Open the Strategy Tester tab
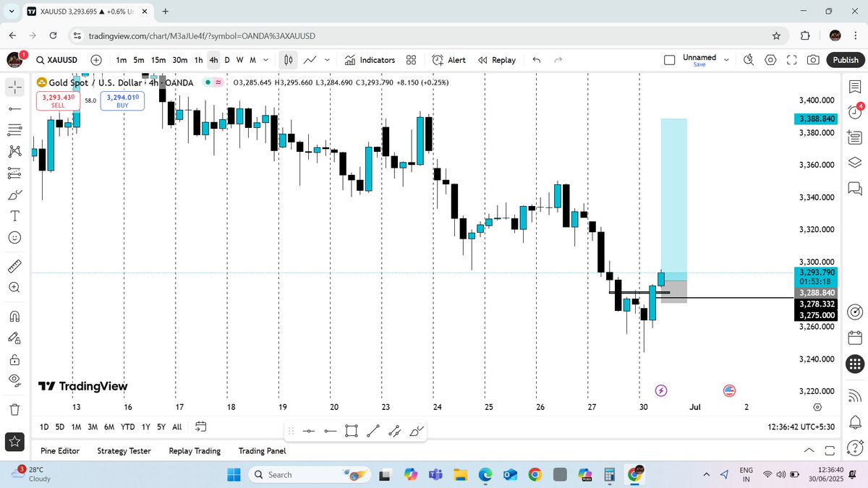This screenshot has width=868, height=488. click(x=124, y=450)
